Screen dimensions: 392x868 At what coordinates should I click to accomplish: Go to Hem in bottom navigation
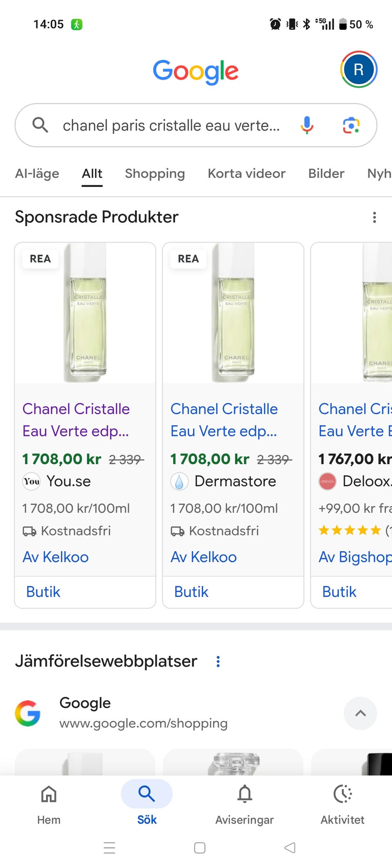tap(49, 803)
